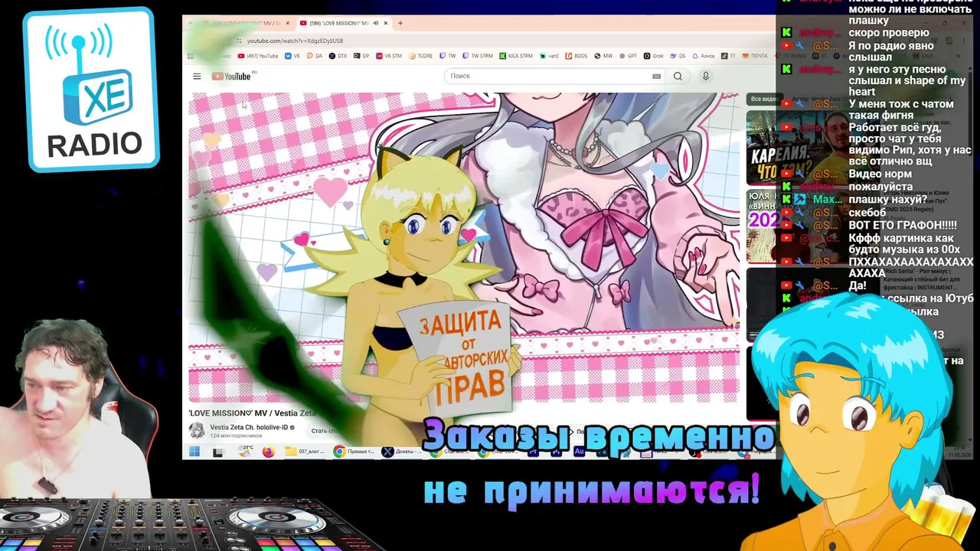Open a new browser tab with plus
This screenshot has width=980, height=551.
(x=400, y=23)
